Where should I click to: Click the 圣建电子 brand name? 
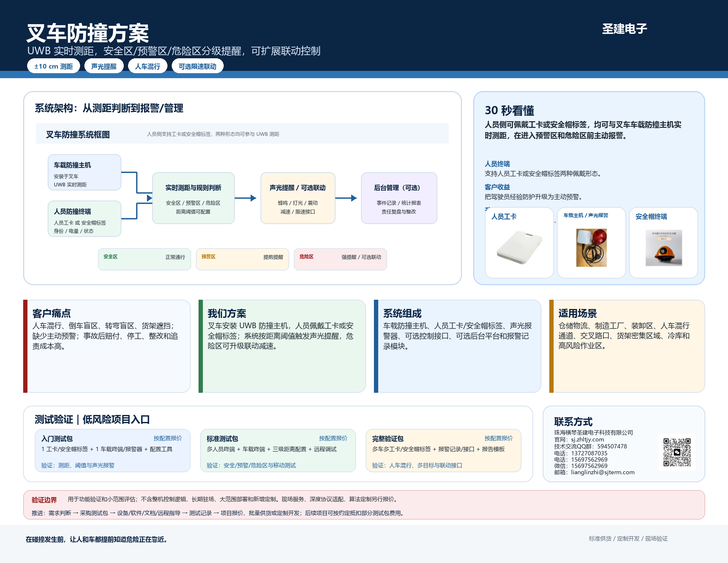[624, 29]
